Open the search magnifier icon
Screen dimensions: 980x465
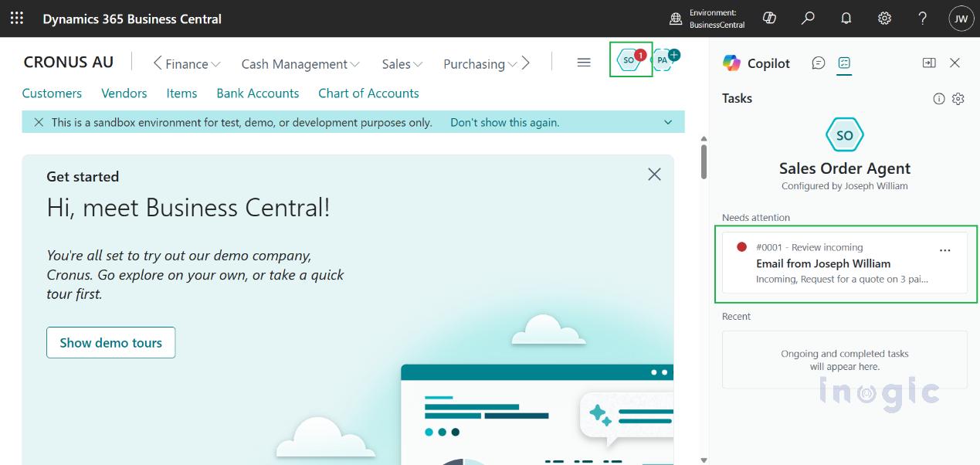click(808, 18)
